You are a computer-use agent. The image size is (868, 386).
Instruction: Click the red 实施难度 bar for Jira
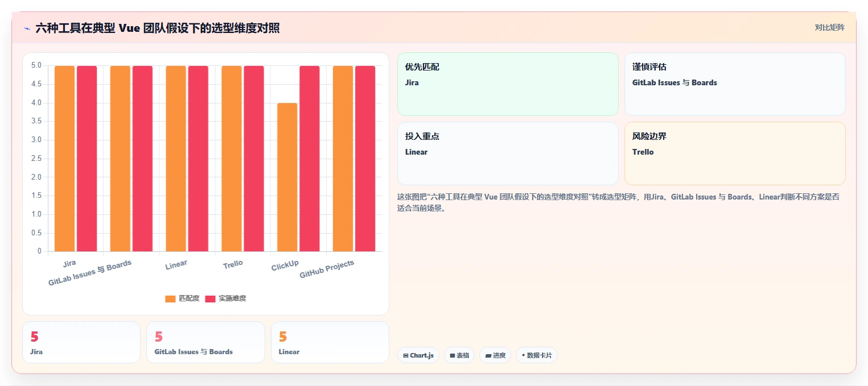(87, 159)
